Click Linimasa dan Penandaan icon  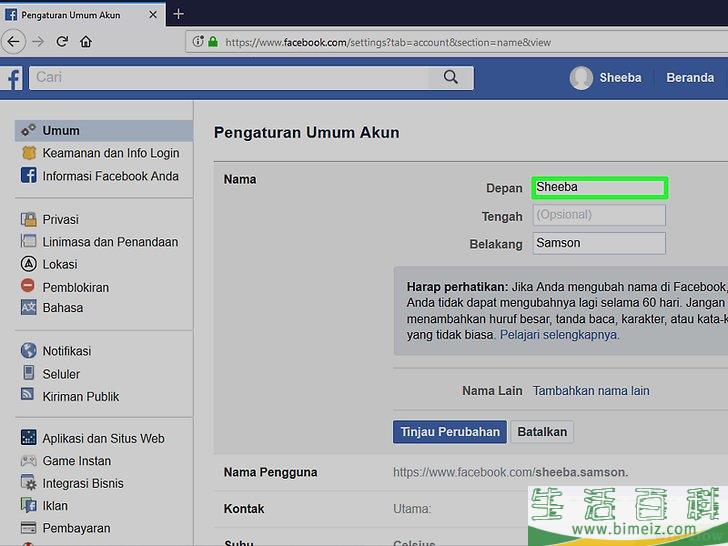(x=28, y=241)
